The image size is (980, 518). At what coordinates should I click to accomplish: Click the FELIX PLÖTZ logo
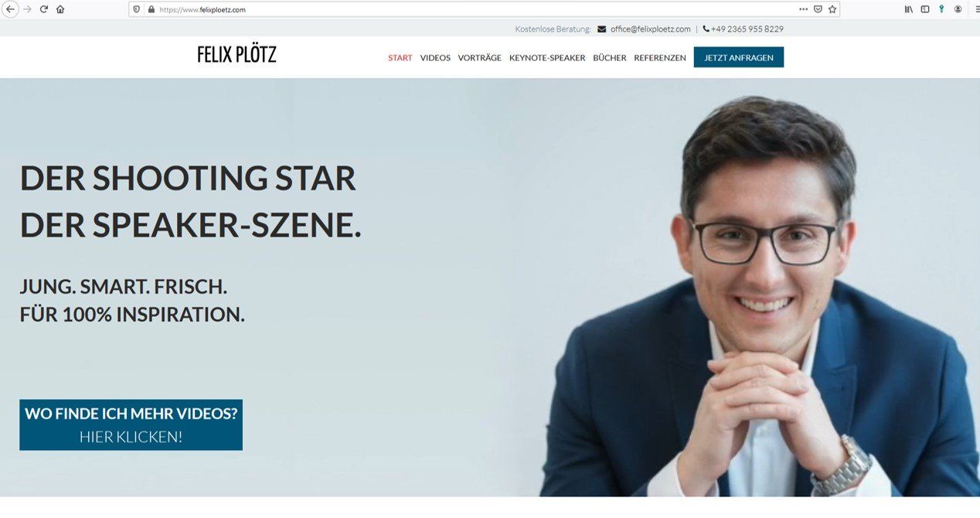[236, 54]
